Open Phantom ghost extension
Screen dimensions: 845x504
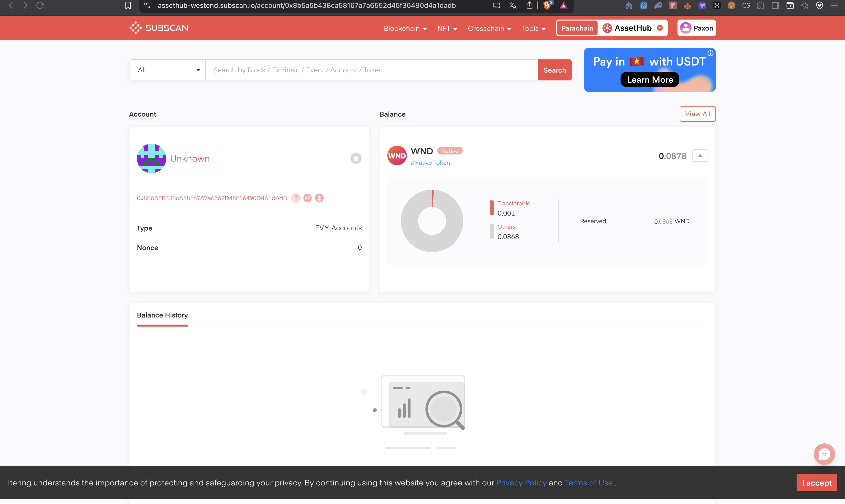(658, 5)
